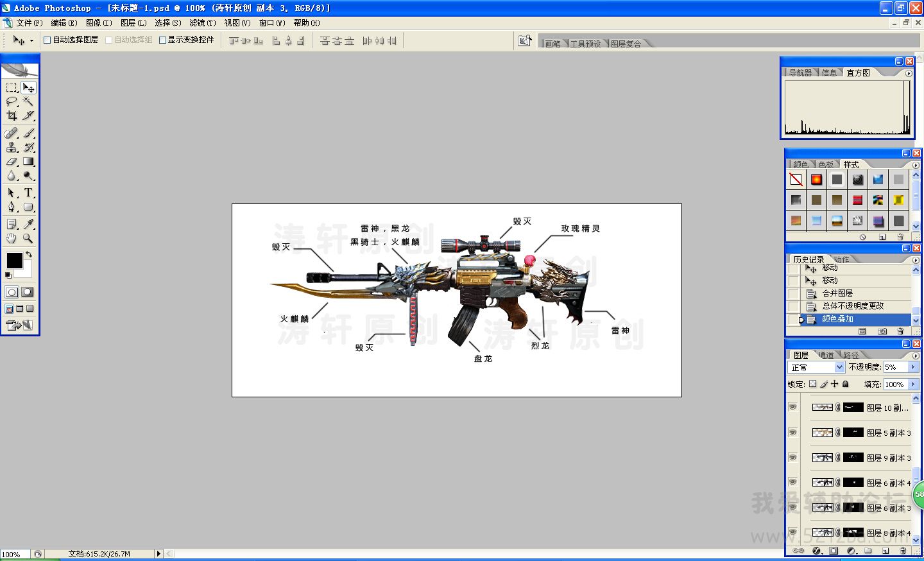Open the 不透明度 slider arrow
924x561 pixels.
[x=912, y=367]
